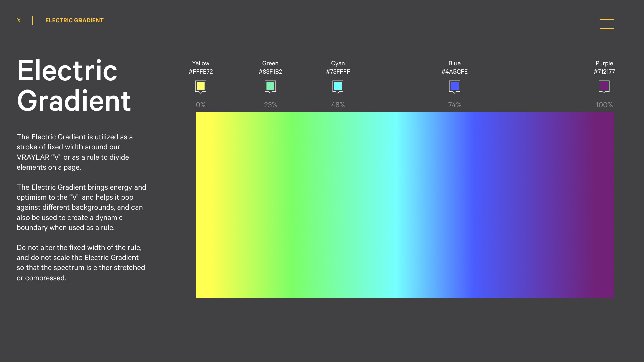
Task: Click the 23% stop position label
Action: [x=270, y=105]
